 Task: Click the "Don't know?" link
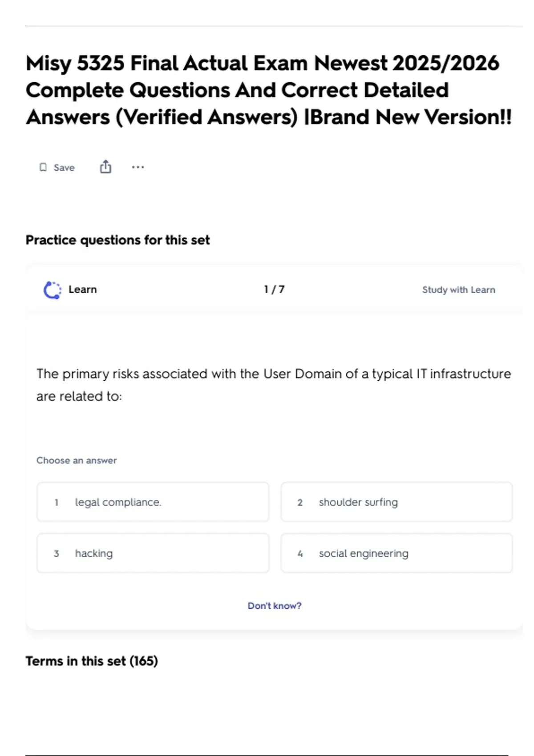click(275, 606)
